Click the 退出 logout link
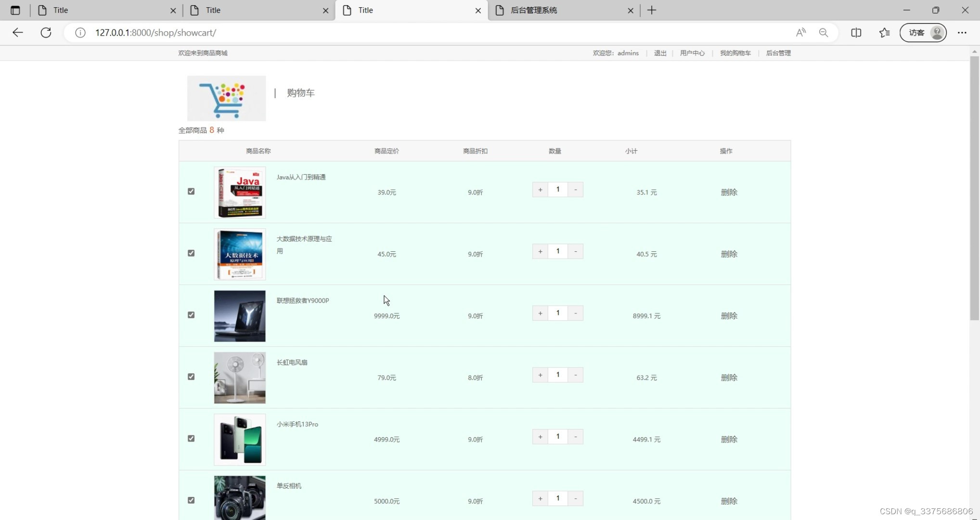Image resolution: width=980 pixels, height=520 pixels. (660, 53)
